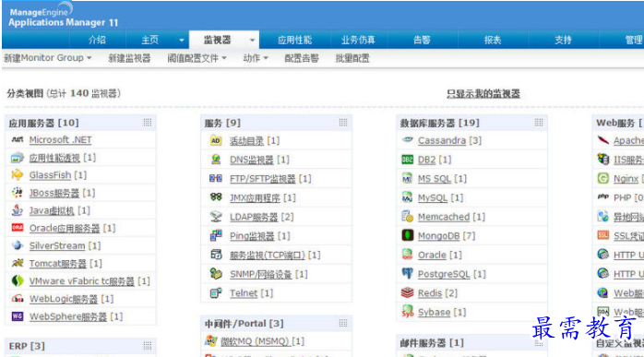Open the MS SQL link

click(x=435, y=179)
